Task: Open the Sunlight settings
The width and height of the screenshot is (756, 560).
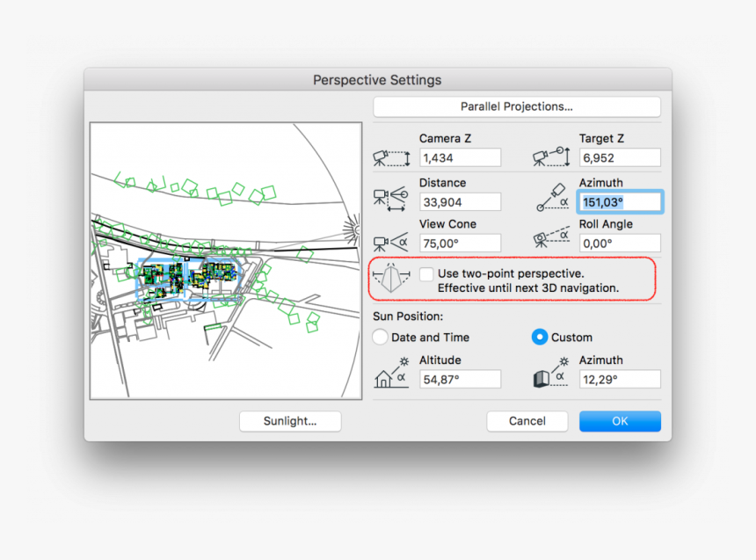Action: click(x=290, y=421)
